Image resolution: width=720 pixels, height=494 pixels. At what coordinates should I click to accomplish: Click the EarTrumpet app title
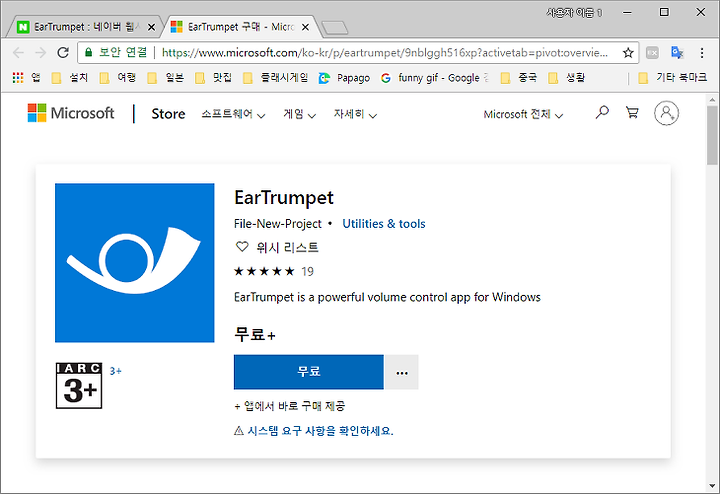(284, 197)
